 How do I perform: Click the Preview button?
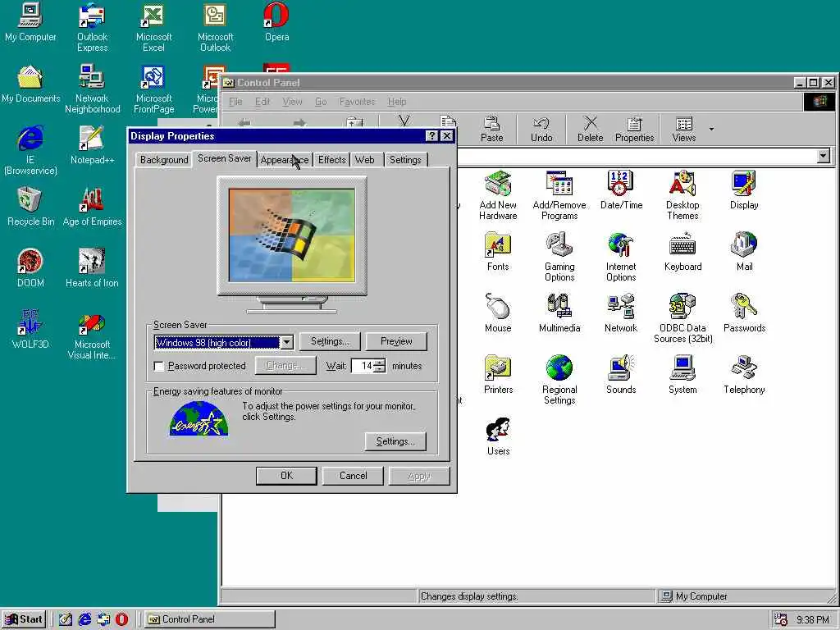[x=396, y=341]
